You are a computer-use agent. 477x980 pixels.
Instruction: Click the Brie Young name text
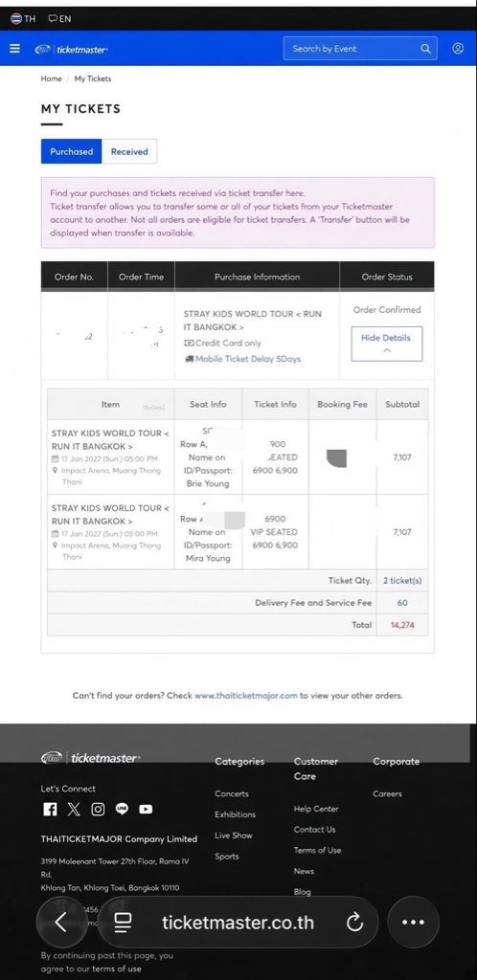pyautogui.click(x=208, y=483)
